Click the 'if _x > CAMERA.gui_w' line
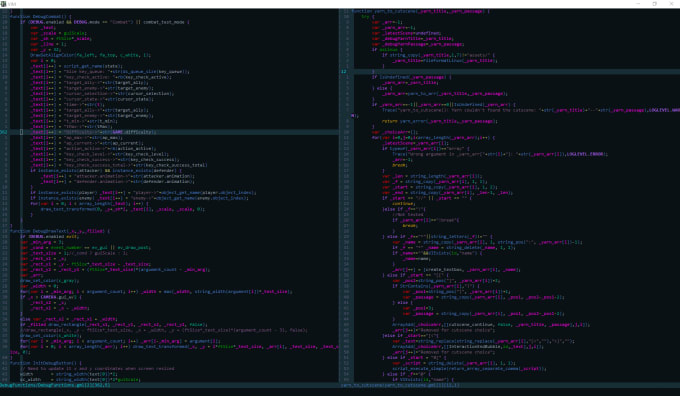Viewport: 680px width, 396px height. 51,297
